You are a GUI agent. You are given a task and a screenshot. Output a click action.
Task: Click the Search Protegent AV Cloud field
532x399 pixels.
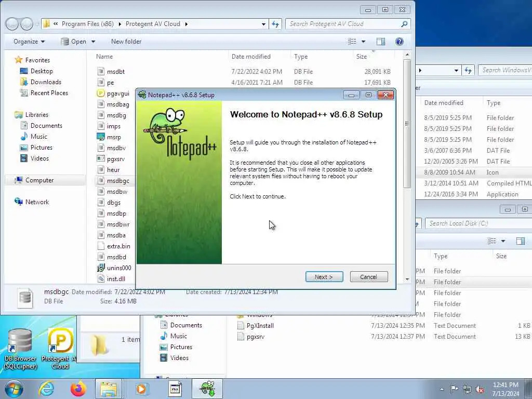tap(348, 24)
